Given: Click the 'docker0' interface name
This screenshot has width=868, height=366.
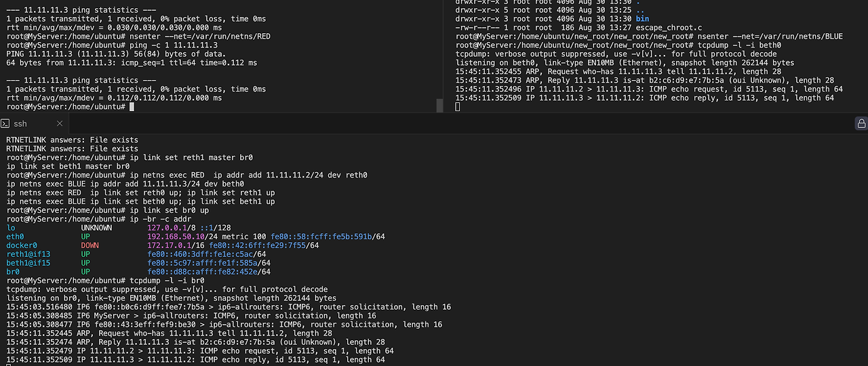Looking at the screenshot, I should (22, 245).
